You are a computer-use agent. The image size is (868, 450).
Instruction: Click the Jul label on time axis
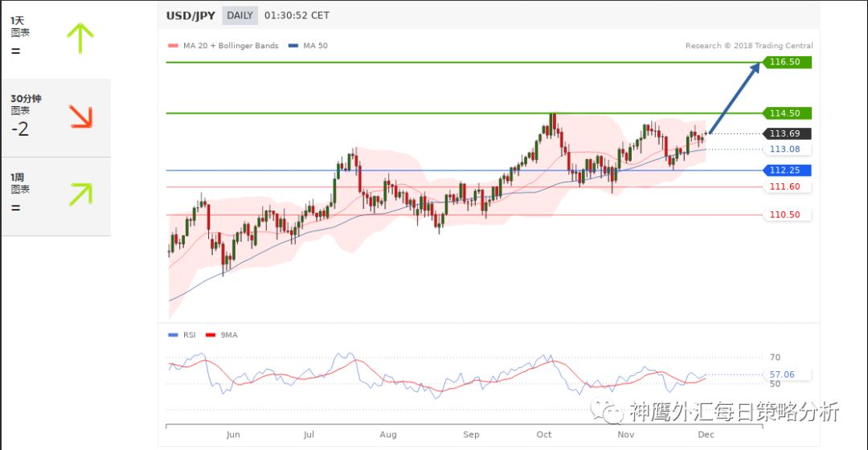(x=309, y=435)
